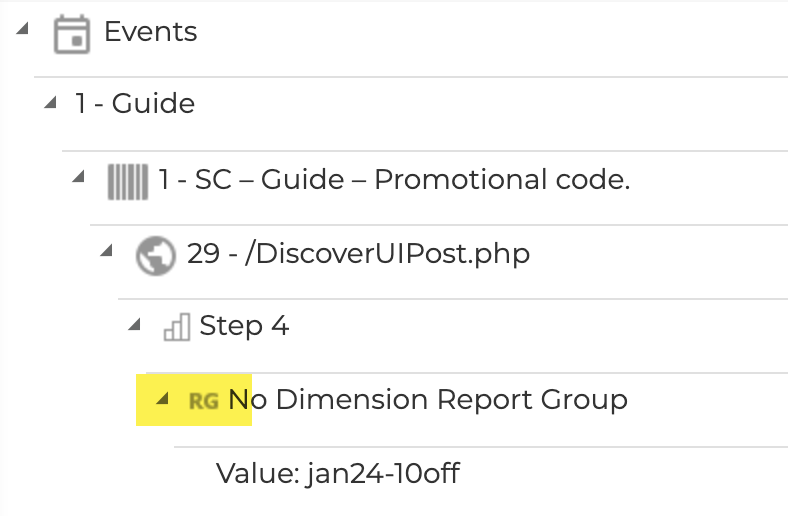This screenshot has width=788, height=516.
Task: Click the RG report group icon
Action: click(x=204, y=401)
